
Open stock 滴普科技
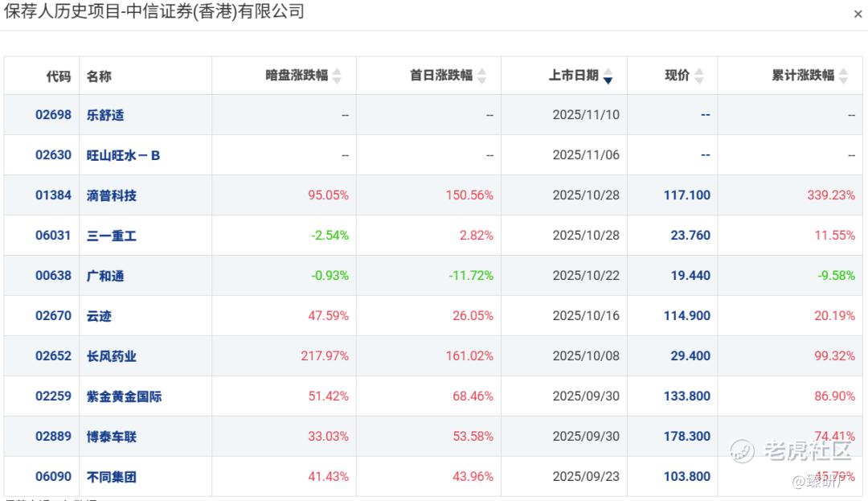tap(111, 195)
